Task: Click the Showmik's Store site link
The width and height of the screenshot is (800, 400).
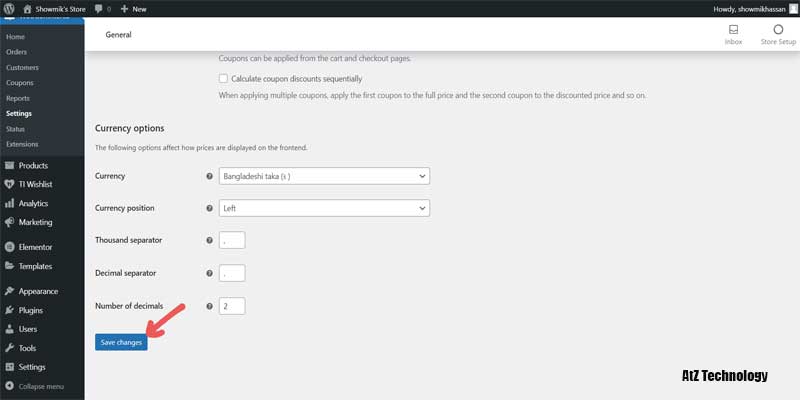Action: 58,8
